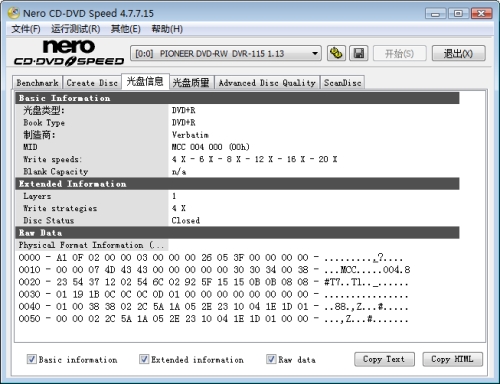500x384 pixels.
Task: Click the save floppy disk icon button
Action: [x=359, y=53]
